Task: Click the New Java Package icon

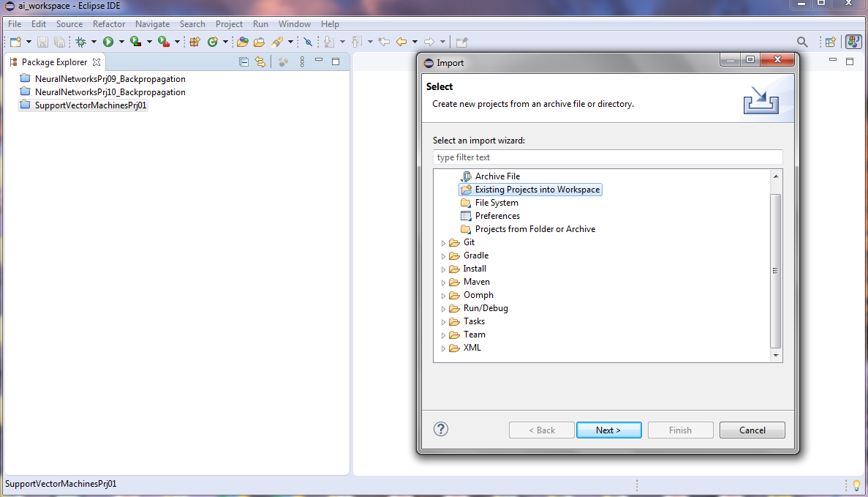Action: pos(195,42)
